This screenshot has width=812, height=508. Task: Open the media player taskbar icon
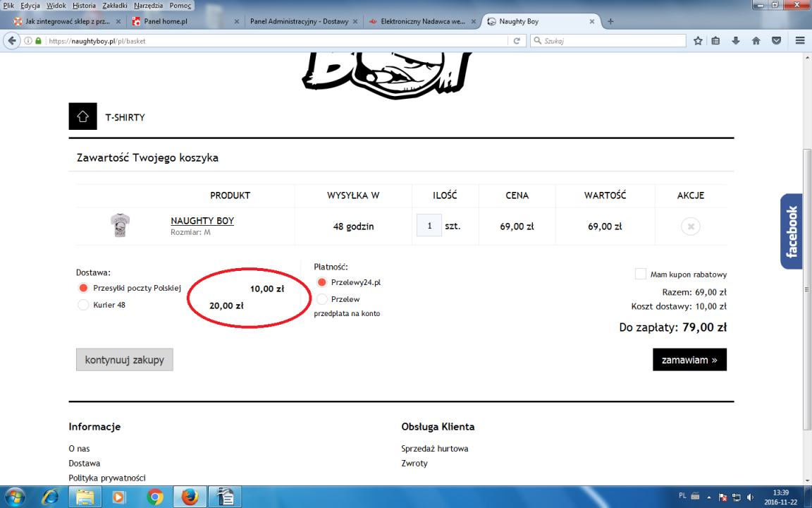click(x=119, y=497)
